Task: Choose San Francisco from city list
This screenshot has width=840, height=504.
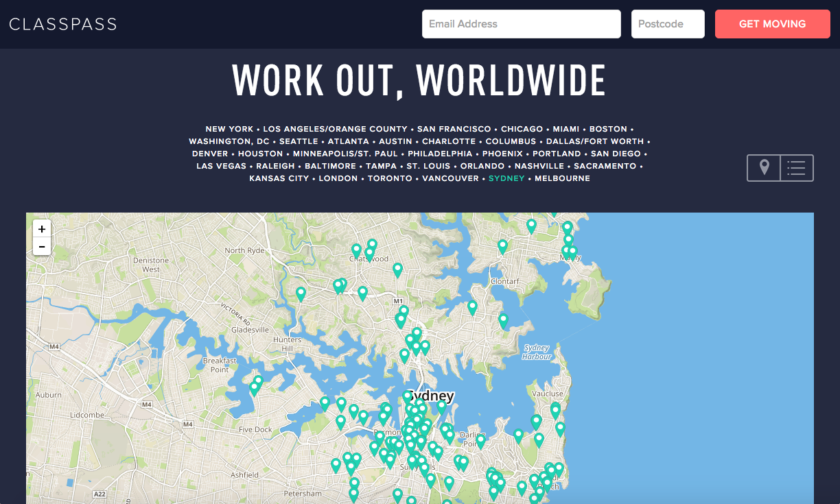Action: pos(454,129)
